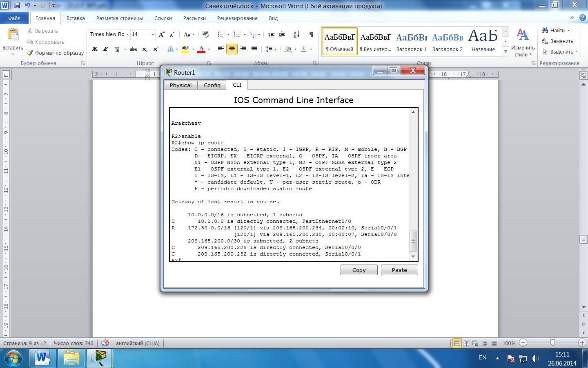Click the Copy (Копировать) command in ribbon
Viewport: 588px width, 368px height.
(45, 42)
